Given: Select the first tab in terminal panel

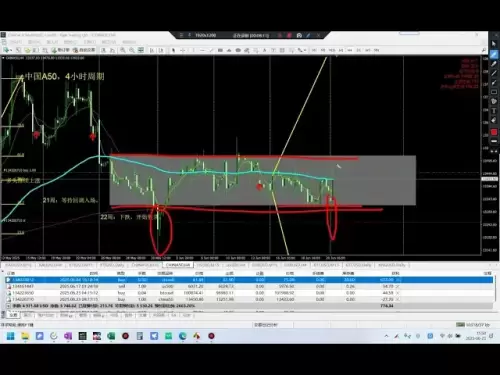Looking at the screenshot, I should pos(13,315).
